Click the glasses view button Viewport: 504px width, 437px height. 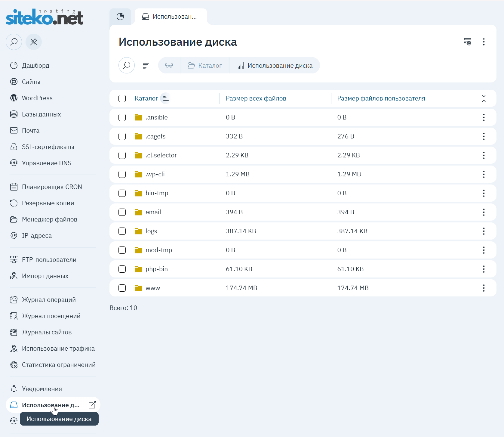(169, 65)
